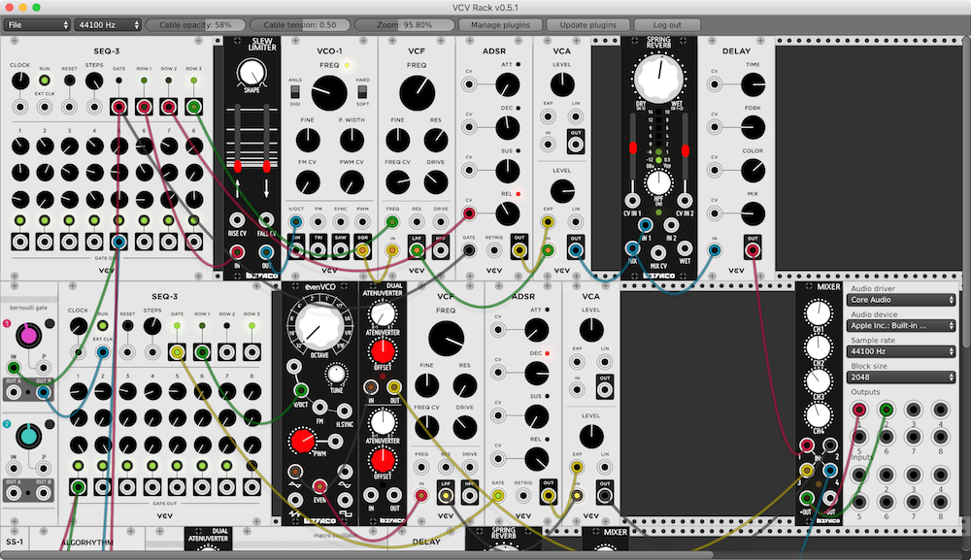971x560 pixels.
Task: Click the upper VCA top LEVEL knob
Action: [x=562, y=84]
